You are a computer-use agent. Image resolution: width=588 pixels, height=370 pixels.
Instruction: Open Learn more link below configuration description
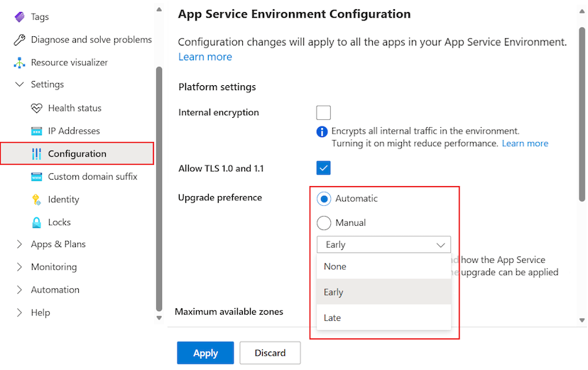pos(205,57)
